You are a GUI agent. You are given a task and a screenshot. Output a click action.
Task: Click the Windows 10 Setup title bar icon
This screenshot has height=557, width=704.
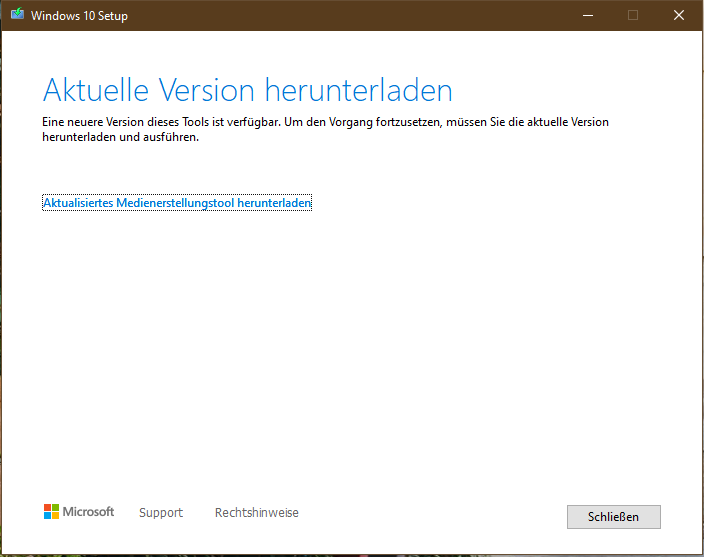[x=18, y=14]
